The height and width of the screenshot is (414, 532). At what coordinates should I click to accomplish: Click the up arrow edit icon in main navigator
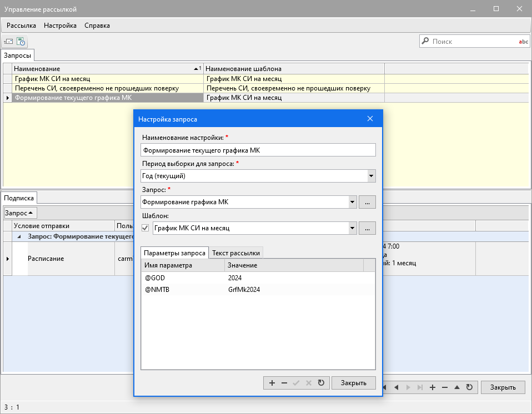457,387
